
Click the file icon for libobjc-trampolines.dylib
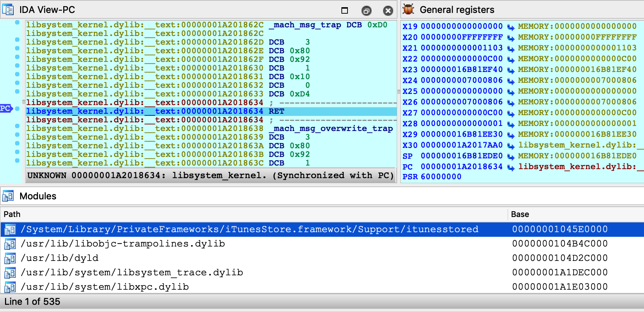click(x=10, y=244)
